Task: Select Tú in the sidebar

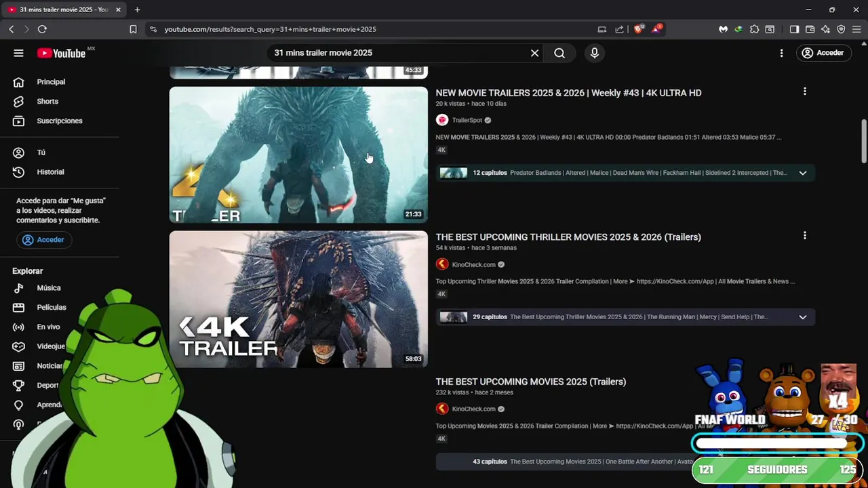Action: (42, 152)
